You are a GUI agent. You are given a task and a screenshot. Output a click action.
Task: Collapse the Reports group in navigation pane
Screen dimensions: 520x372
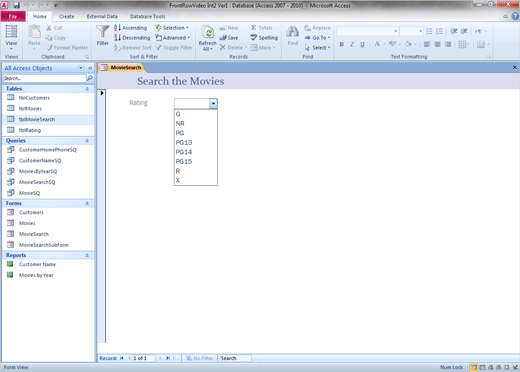[x=87, y=256]
